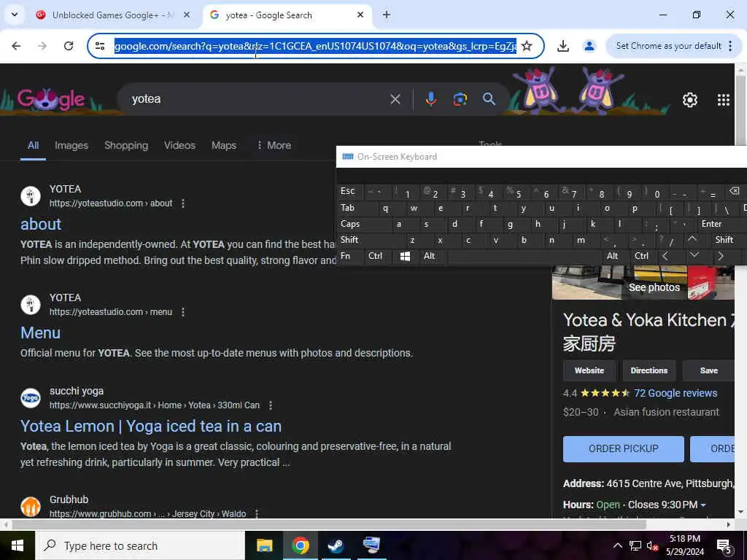The width and height of the screenshot is (747, 560).
Task: Open the 'about' result link
Action: (x=41, y=224)
